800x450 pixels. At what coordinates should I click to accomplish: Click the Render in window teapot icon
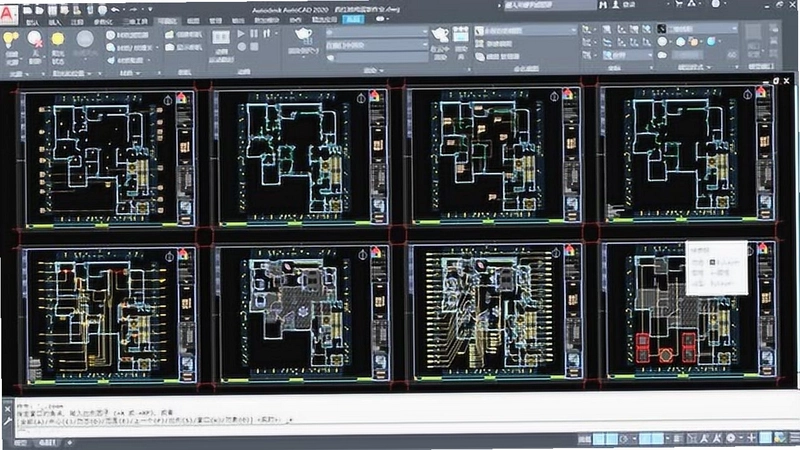(x=440, y=41)
